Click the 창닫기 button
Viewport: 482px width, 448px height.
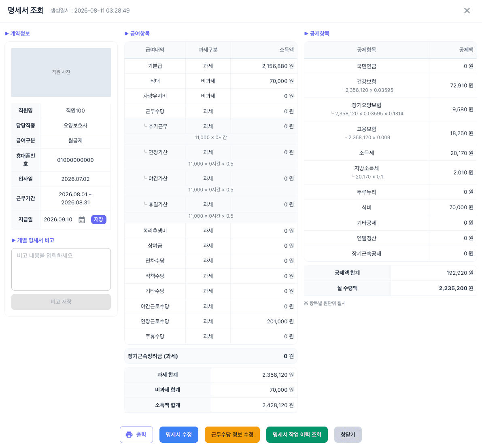tap(348, 435)
